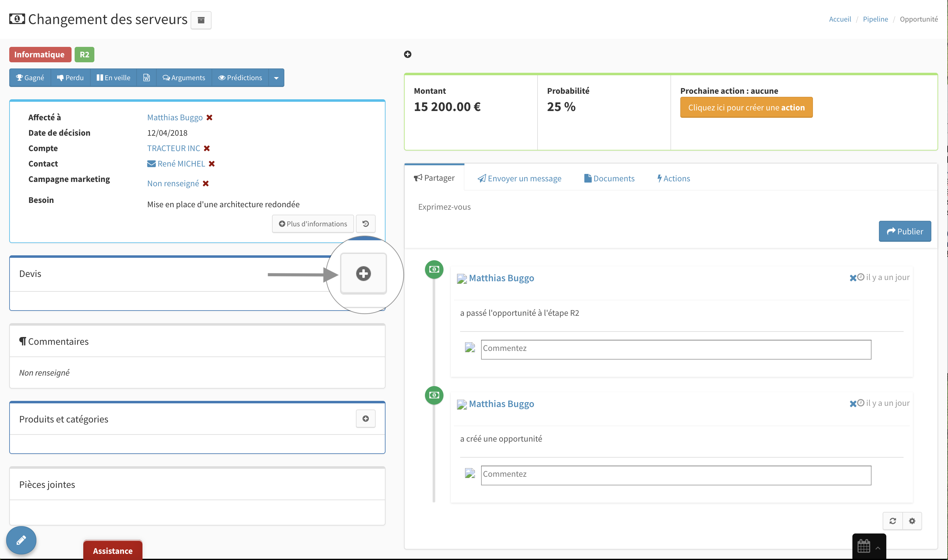The width and height of the screenshot is (948, 560).
Task: Click the archive icon next to opportunity title
Action: coord(201,20)
